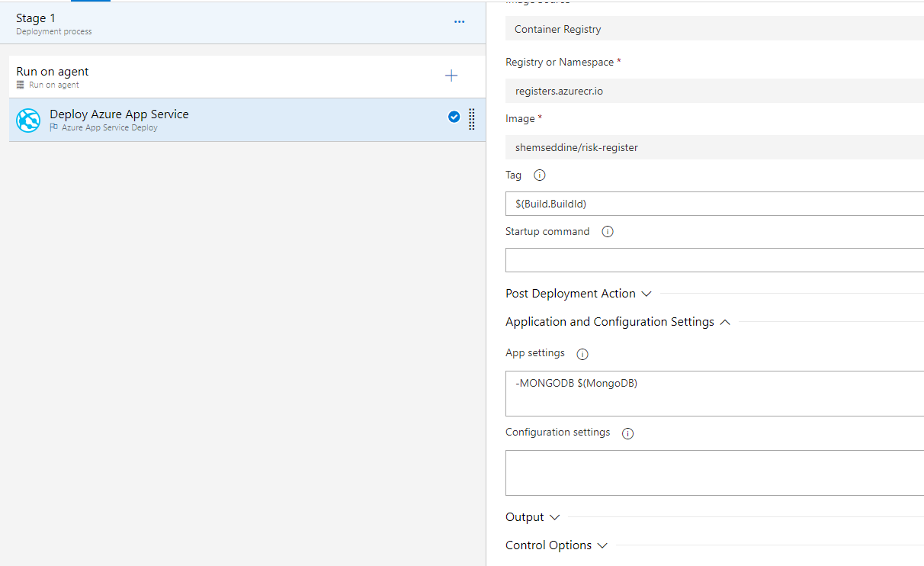This screenshot has height=566, width=924.
Task: Click the Startup command input field
Action: pos(714,260)
